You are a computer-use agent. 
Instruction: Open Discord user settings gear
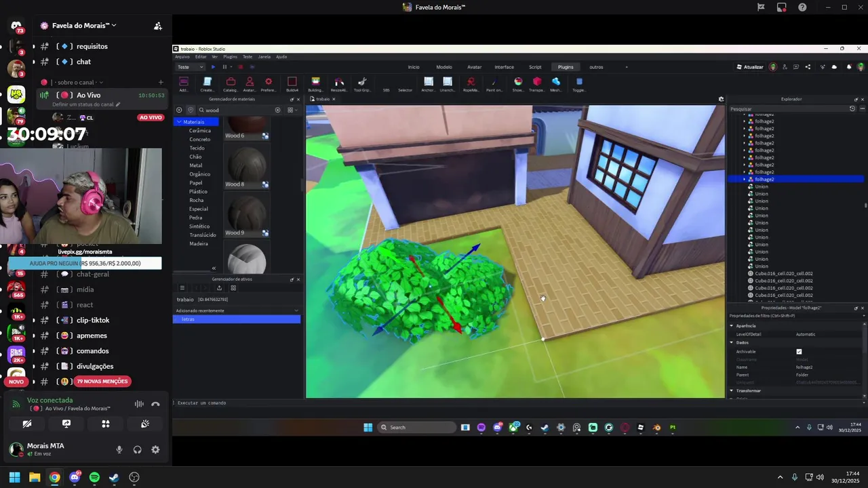[155, 449]
